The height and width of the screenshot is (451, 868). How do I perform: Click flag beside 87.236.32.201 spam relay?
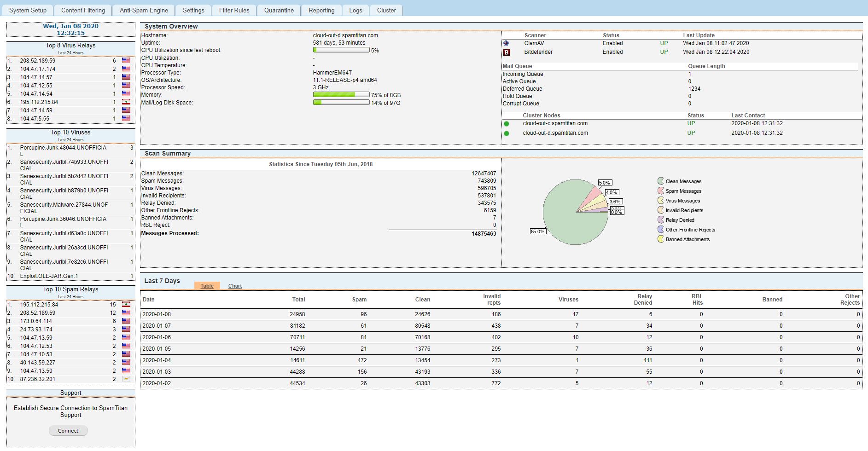pyautogui.click(x=126, y=379)
